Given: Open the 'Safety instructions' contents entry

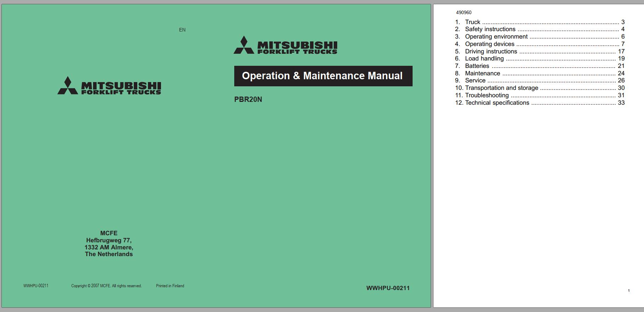Looking at the screenshot, I should click(x=540, y=29).
